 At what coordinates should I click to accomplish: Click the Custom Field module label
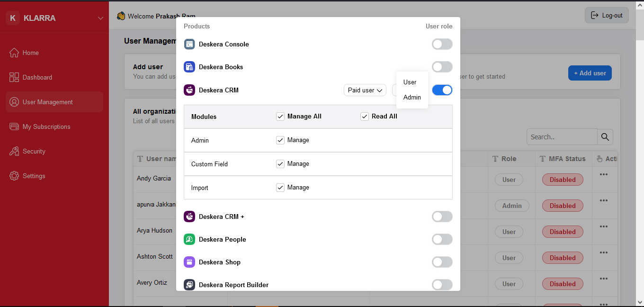(x=209, y=164)
